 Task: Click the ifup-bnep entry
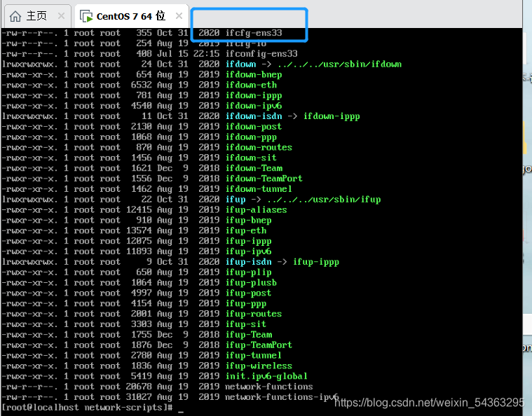click(x=249, y=221)
